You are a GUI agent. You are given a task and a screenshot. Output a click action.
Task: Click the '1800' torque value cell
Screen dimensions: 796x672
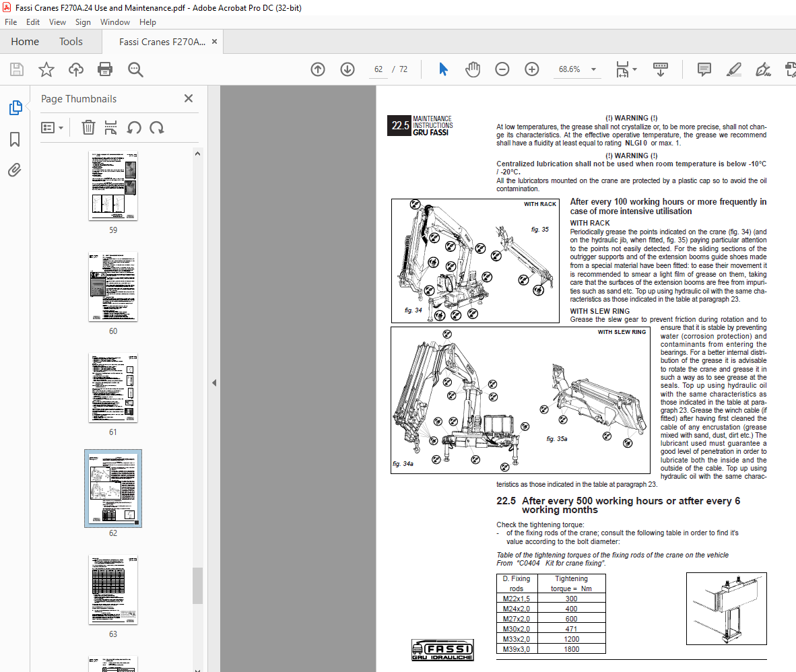pos(571,649)
